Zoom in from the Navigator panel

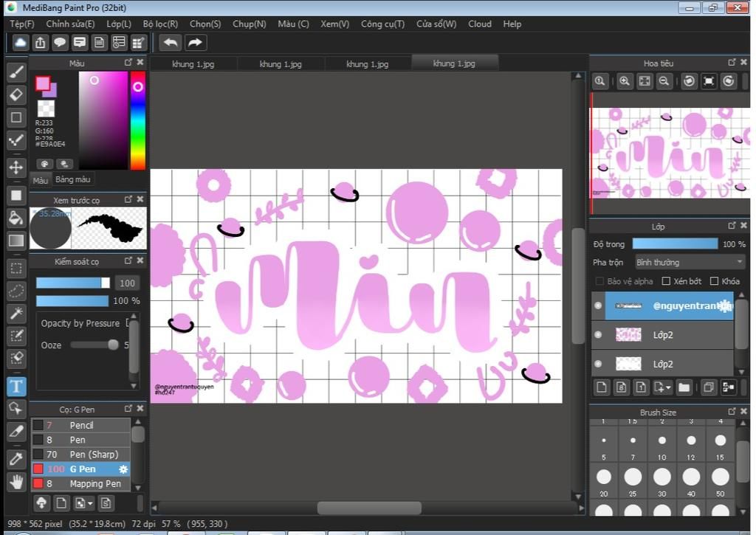pyautogui.click(x=625, y=81)
